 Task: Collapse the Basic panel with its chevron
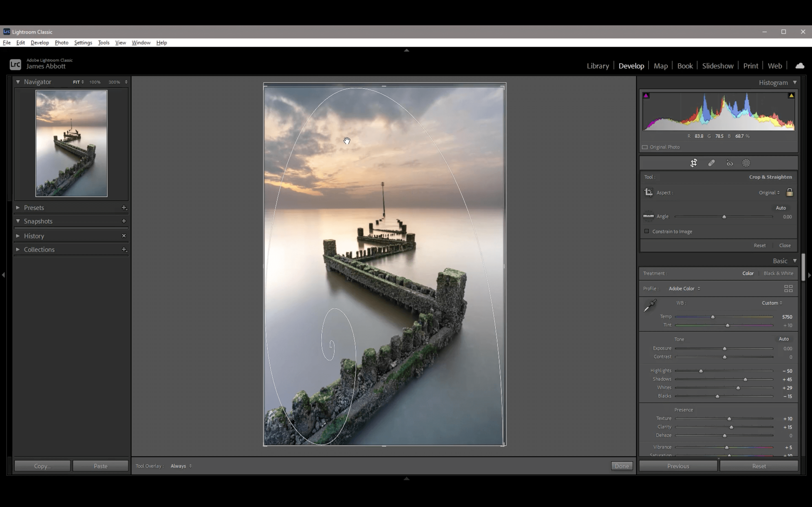pos(795,261)
